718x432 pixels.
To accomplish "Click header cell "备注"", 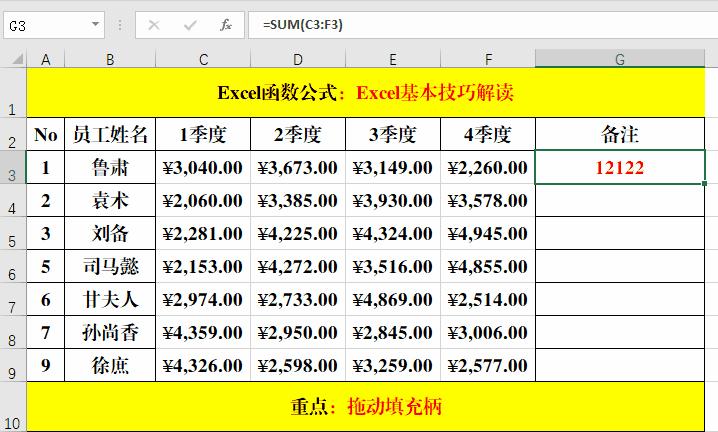I will pyautogui.click(x=620, y=134).
